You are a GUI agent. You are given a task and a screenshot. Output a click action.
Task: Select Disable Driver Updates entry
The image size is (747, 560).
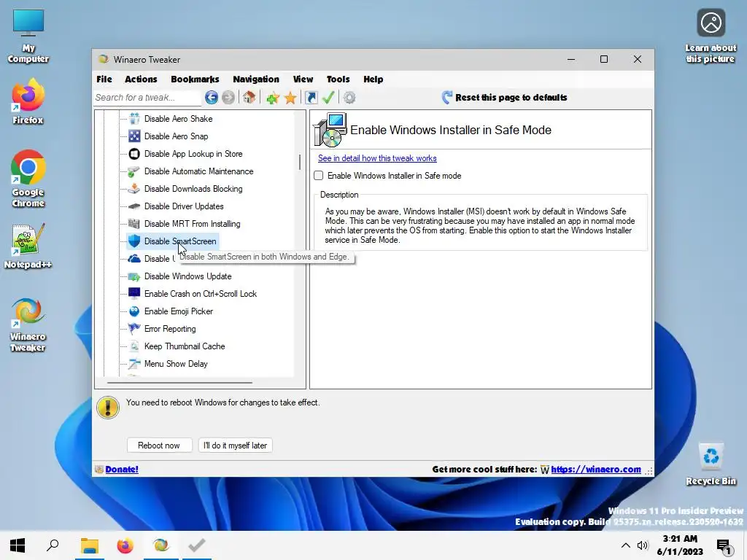click(184, 206)
